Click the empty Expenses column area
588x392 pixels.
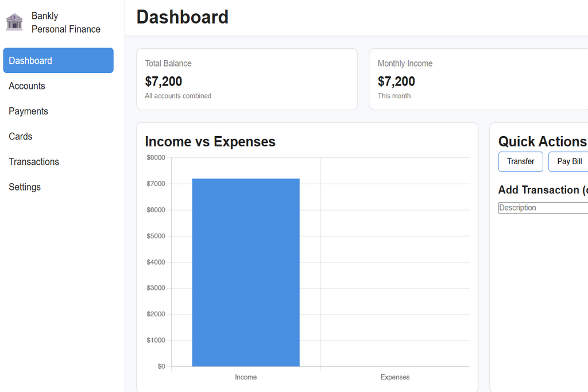(x=394, y=270)
